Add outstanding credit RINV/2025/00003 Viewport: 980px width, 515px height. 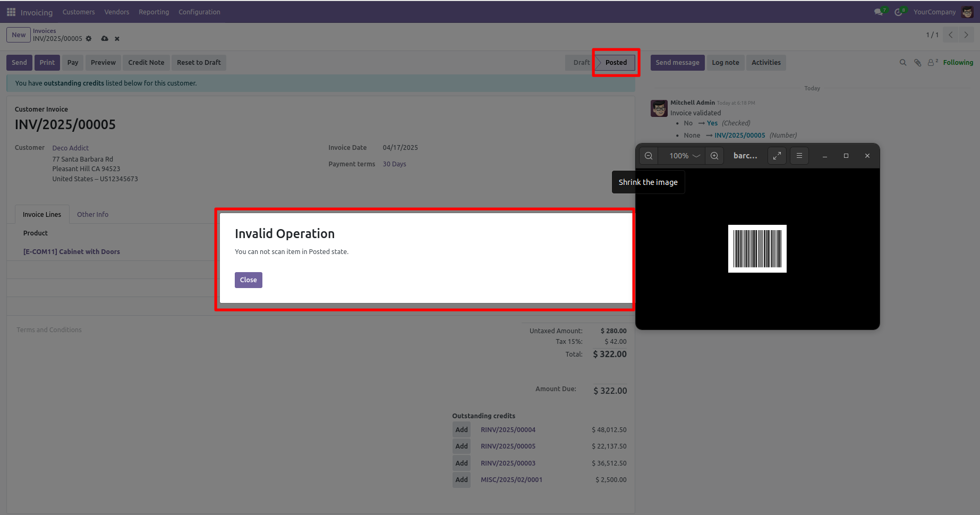click(462, 463)
